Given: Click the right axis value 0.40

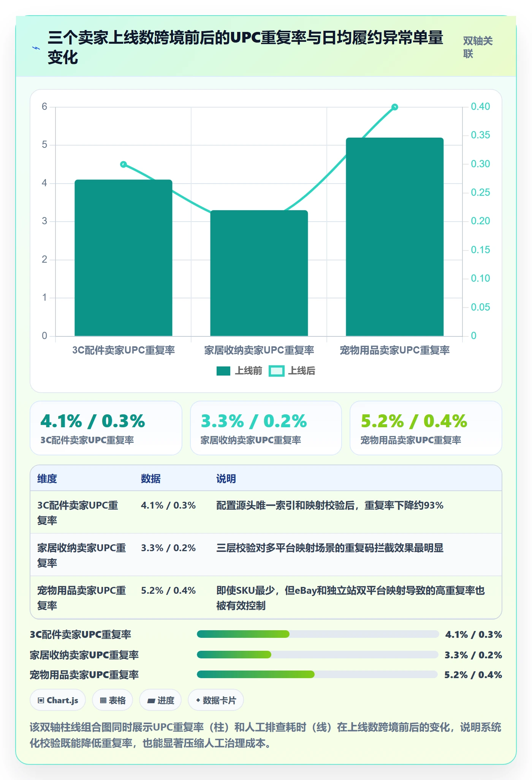Looking at the screenshot, I should point(480,106).
